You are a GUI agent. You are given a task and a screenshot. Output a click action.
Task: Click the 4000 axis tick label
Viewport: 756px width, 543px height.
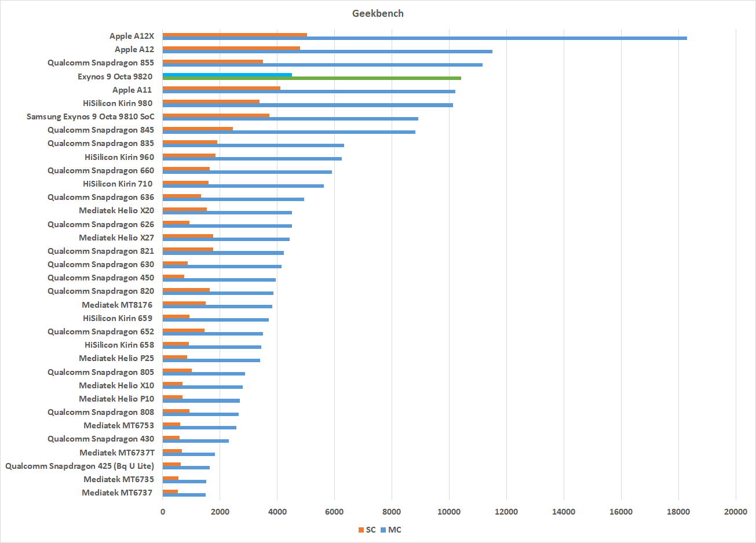(x=277, y=512)
